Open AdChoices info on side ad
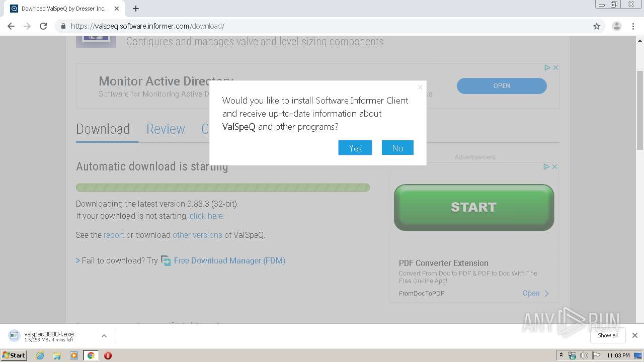 (x=546, y=166)
